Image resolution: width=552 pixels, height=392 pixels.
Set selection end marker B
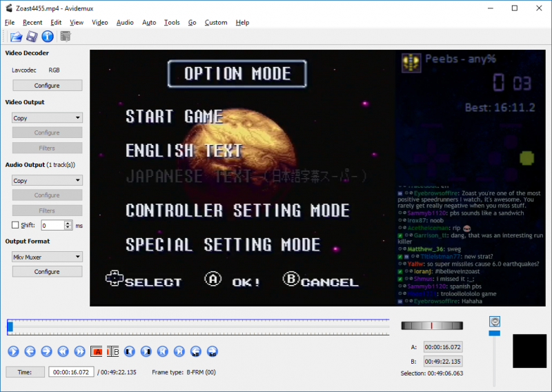[x=113, y=351]
